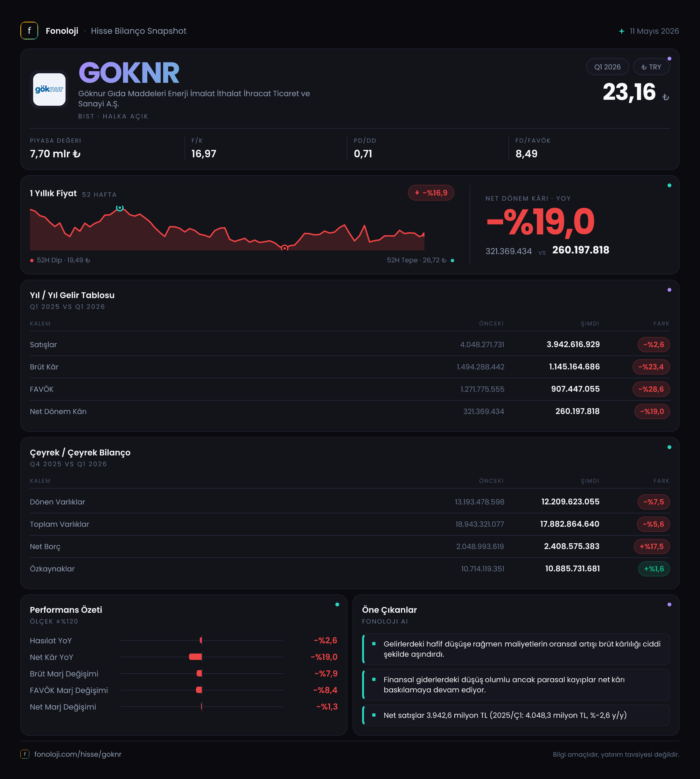Click the teal dot on Çeyrek Bilanço card
Viewport: 700px width, 779px height.
click(669, 447)
